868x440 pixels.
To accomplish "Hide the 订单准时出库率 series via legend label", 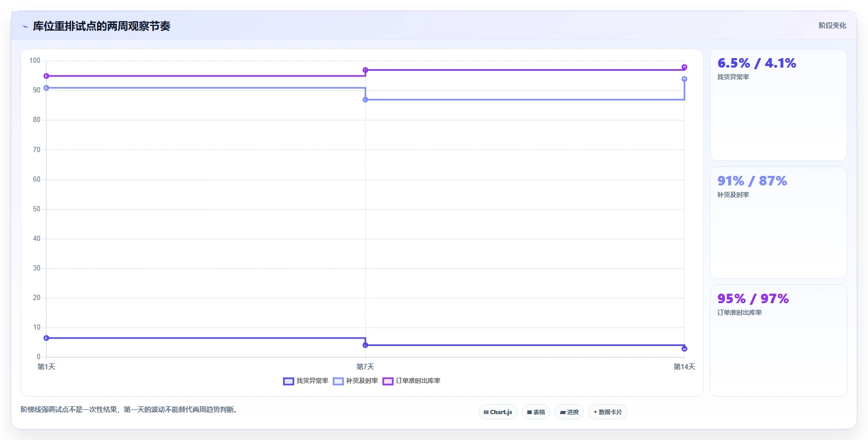I will coord(418,381).
